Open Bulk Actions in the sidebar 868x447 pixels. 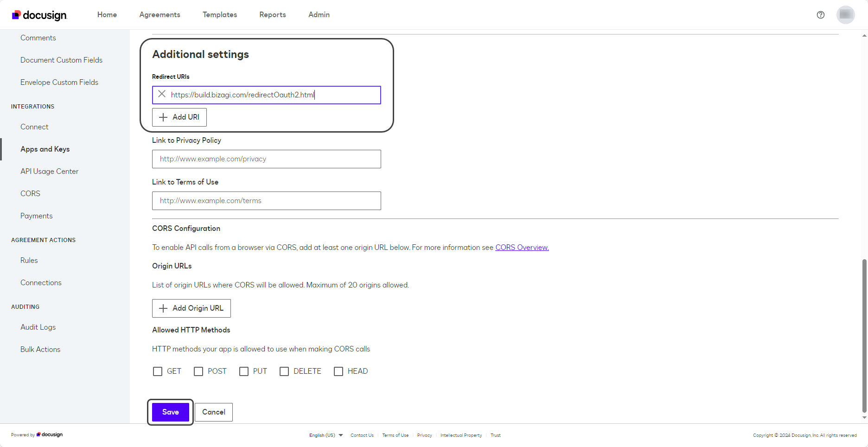click(x=40, y=350)
